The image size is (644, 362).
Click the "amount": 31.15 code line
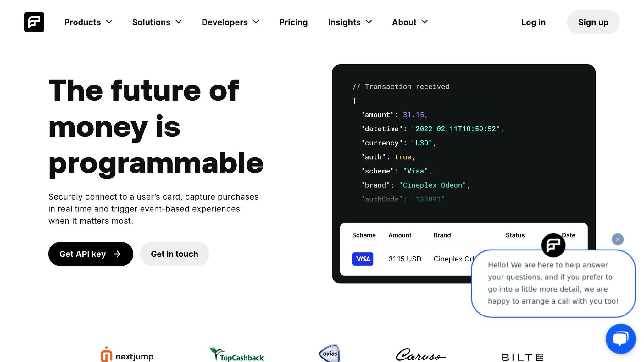pos(394,115)
